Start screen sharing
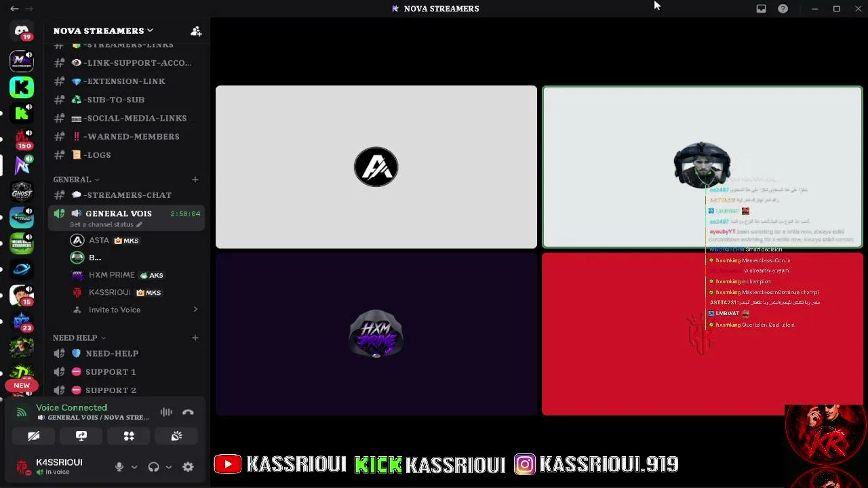 [81, 436]
